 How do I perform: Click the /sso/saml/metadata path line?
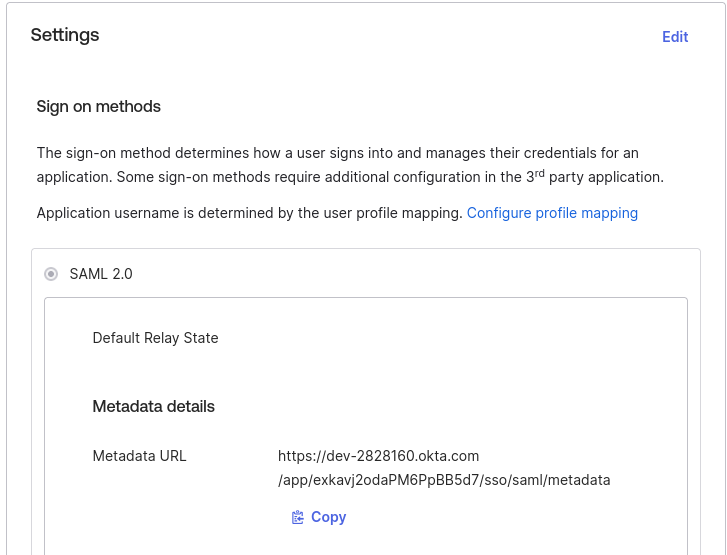pos(444,480)
